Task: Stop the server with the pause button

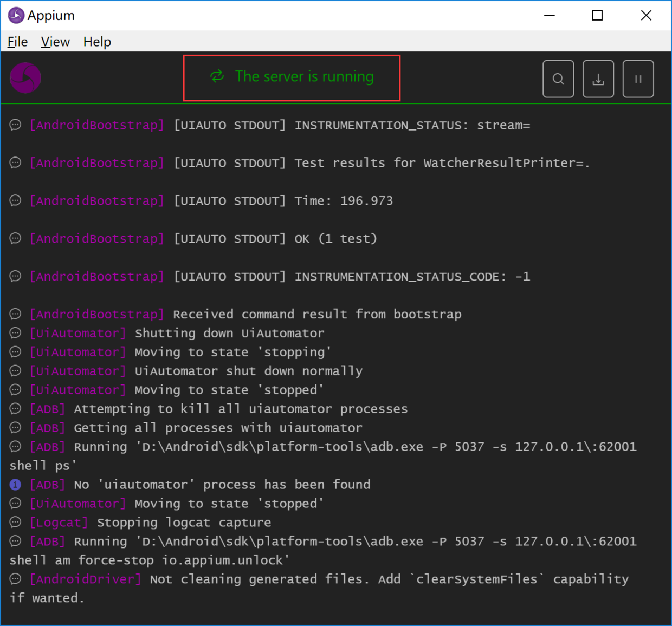Action: pyautogui.click(x=638, y=79)
